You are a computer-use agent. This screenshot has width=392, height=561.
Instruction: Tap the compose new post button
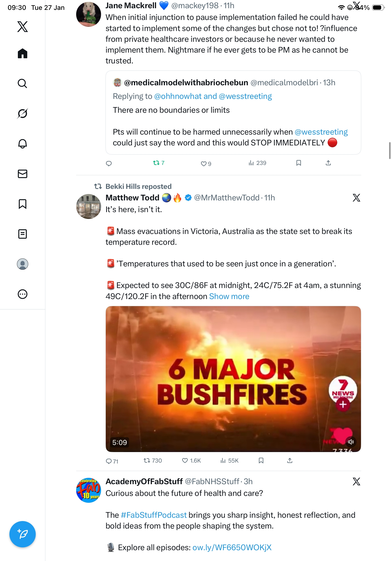coord(23,534)
